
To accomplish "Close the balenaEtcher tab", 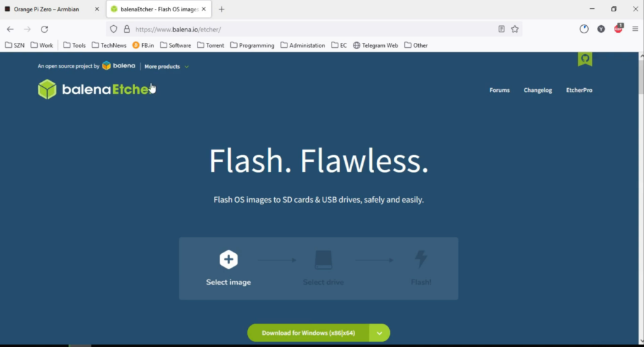I will point(204,9).
